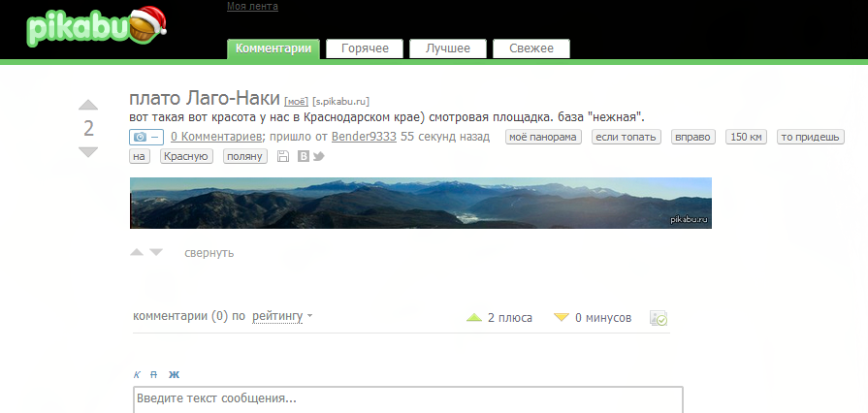Image resolution: width=868 pixels, height=413 pixels.
Task: Open the "Свежее" tab
Action: tap(530, 48)
